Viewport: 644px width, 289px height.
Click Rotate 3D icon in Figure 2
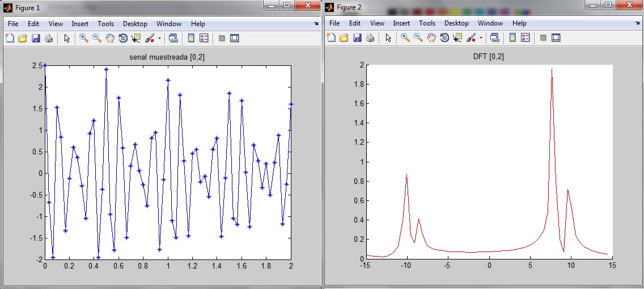(x=444, y=37)
